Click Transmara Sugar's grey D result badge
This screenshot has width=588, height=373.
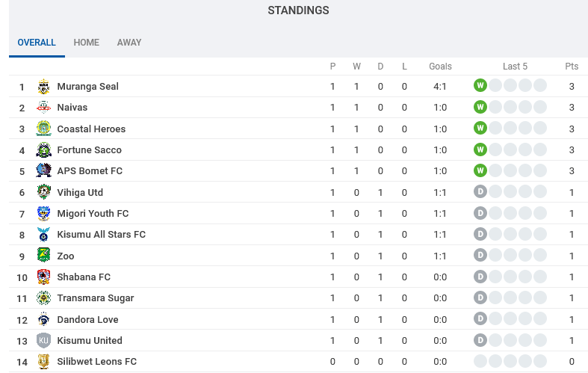pyautogui.click(x=480, y=298)
